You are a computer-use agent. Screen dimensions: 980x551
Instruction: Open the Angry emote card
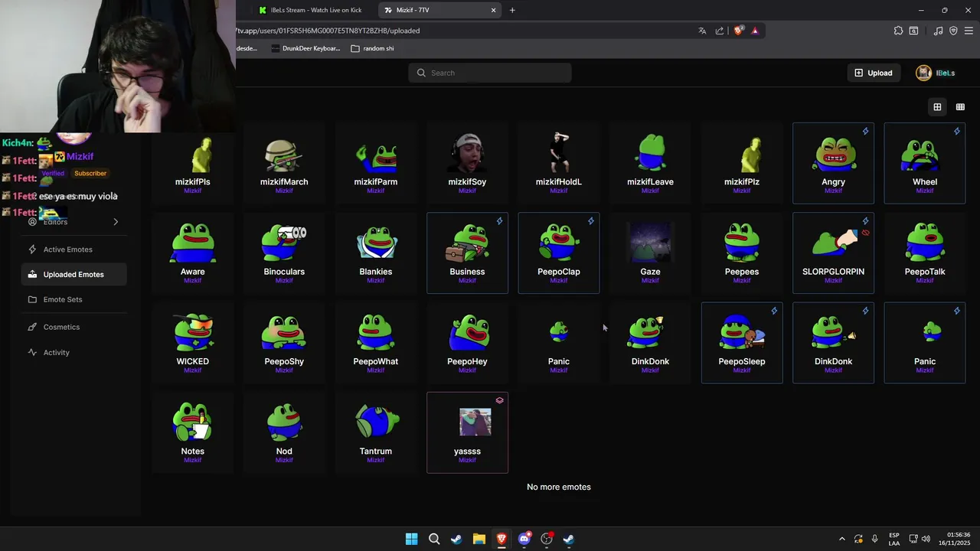pos(833,163)
